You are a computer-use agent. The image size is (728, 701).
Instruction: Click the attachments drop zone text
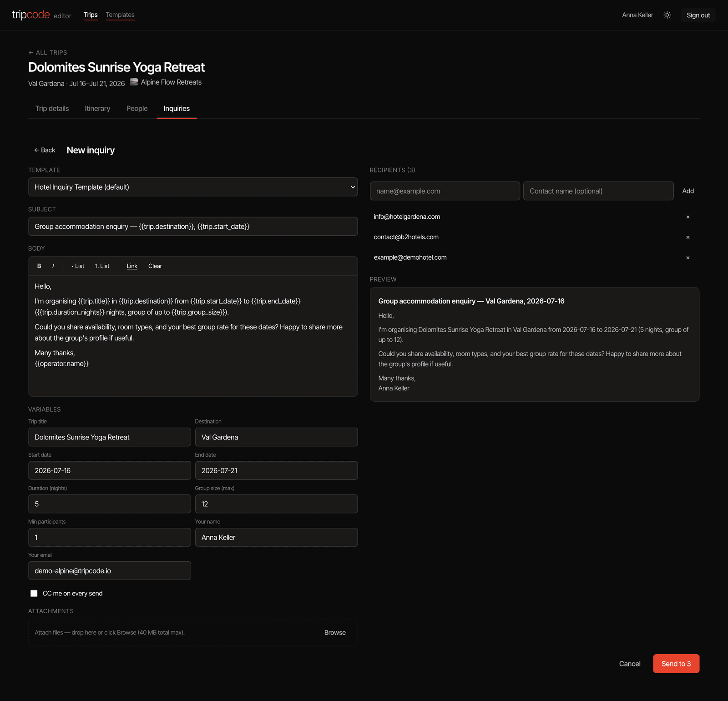point(110,633)
